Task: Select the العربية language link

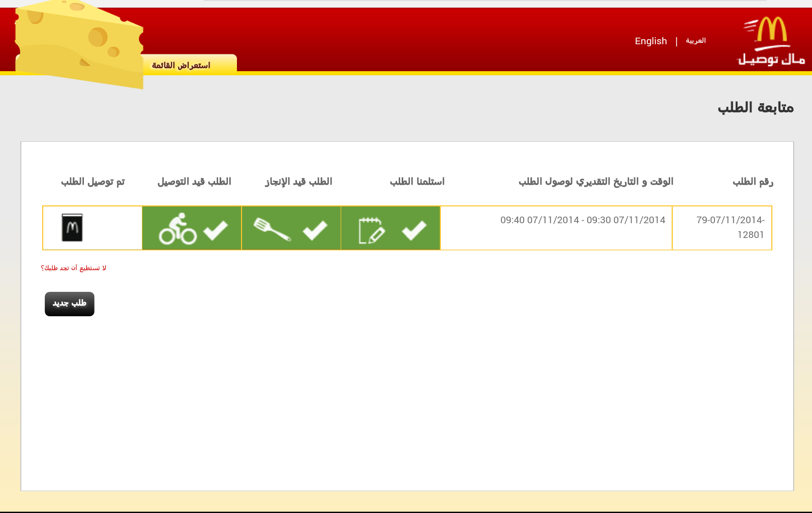Action: coord(696,41)
